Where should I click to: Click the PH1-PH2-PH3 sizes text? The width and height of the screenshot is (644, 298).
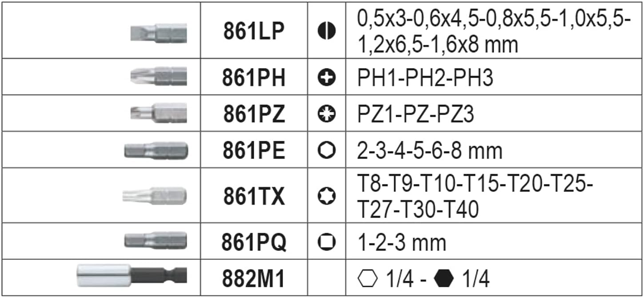[x=425, y=78]
